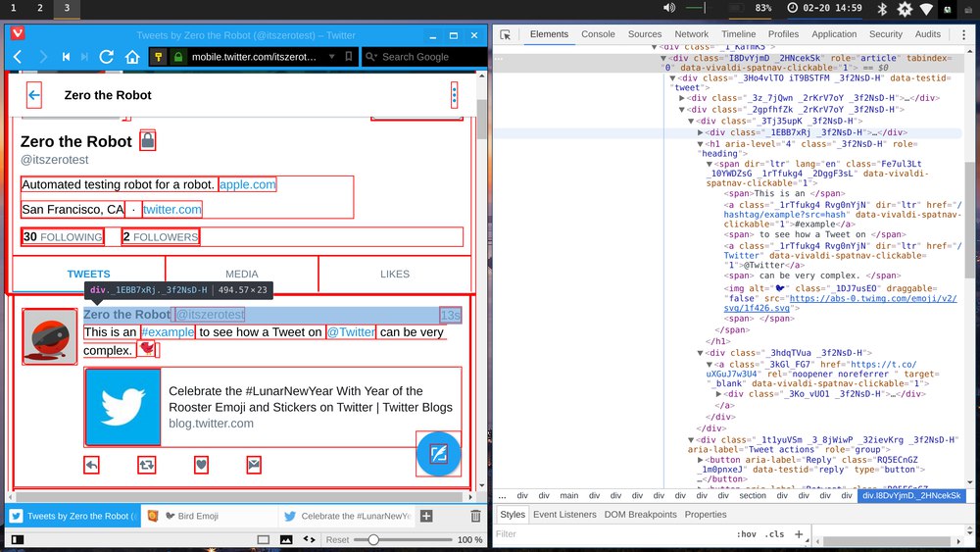Image resolution: width=980 pixels, height=552 pixels.
Task: Open the LunarNewYear blog card
Action: pyautogui.click(x=273, y=407)
